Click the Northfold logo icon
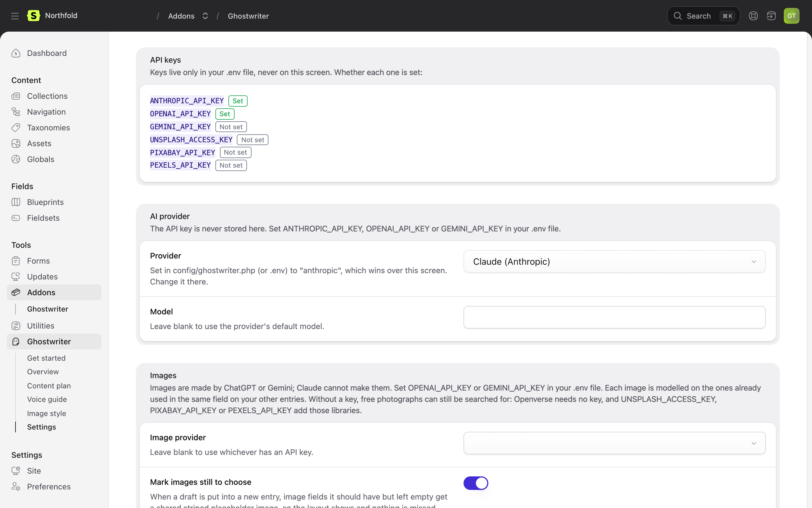The image size is (812, 508). pyautogui.click(x=34, y=16)
